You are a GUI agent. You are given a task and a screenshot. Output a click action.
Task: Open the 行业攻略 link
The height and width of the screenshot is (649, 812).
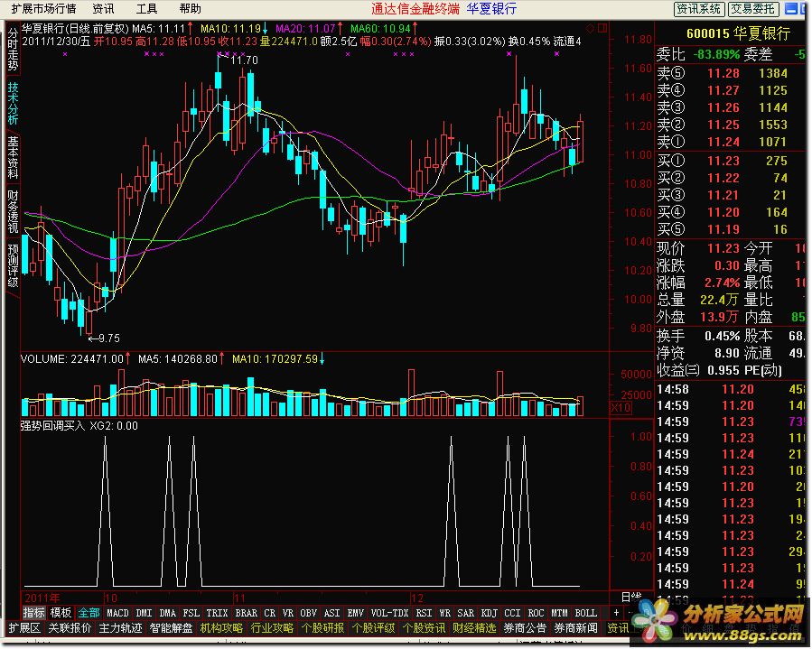coord(273,628)
